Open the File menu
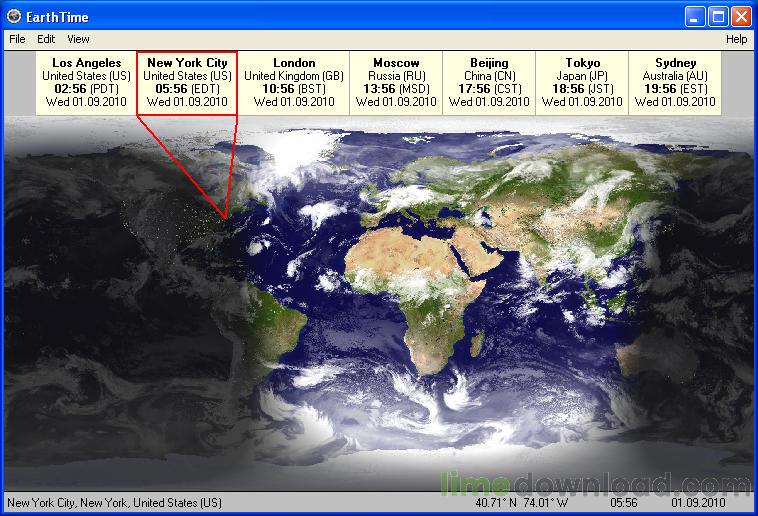This screenshot has width=758, height=516. 16,39
